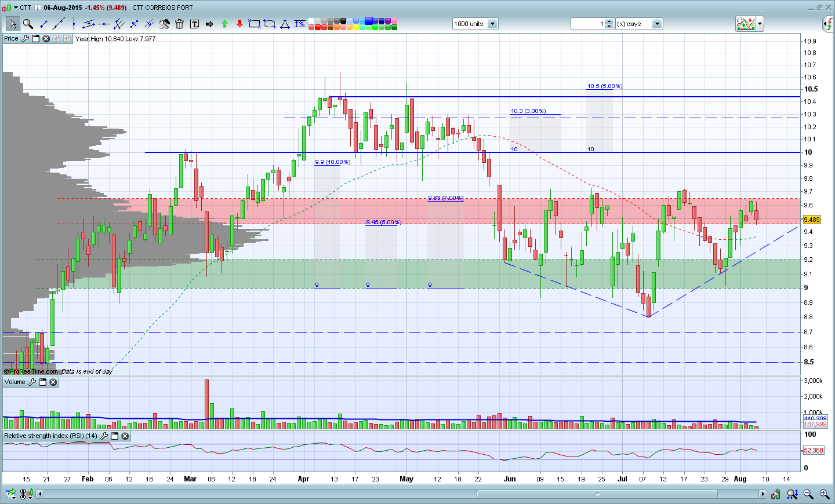Close the Volume indicator panel
This screenshot has height=504, width=835.
53,382
